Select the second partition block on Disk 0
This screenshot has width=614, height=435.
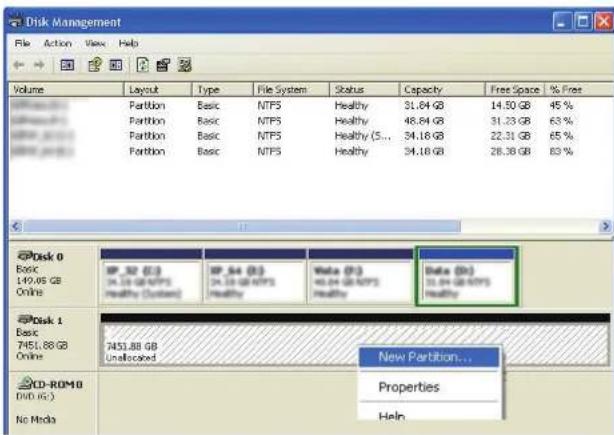coord(255,276)
